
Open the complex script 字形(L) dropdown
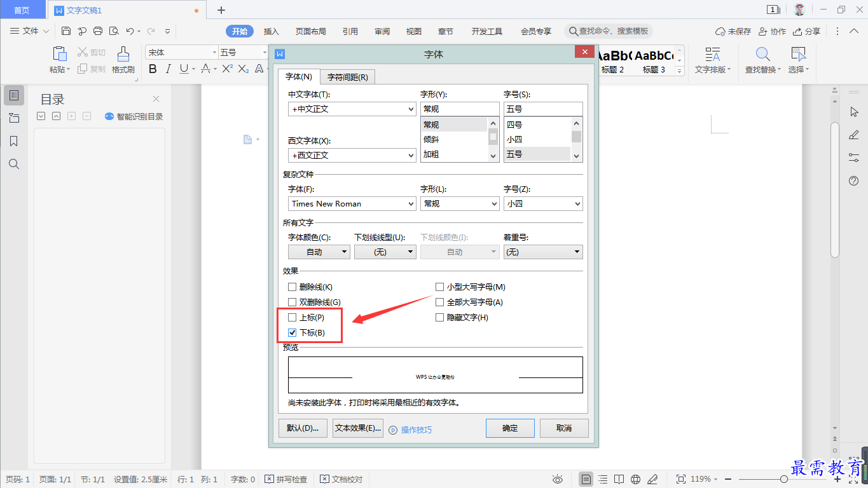[x=460, y=204]
